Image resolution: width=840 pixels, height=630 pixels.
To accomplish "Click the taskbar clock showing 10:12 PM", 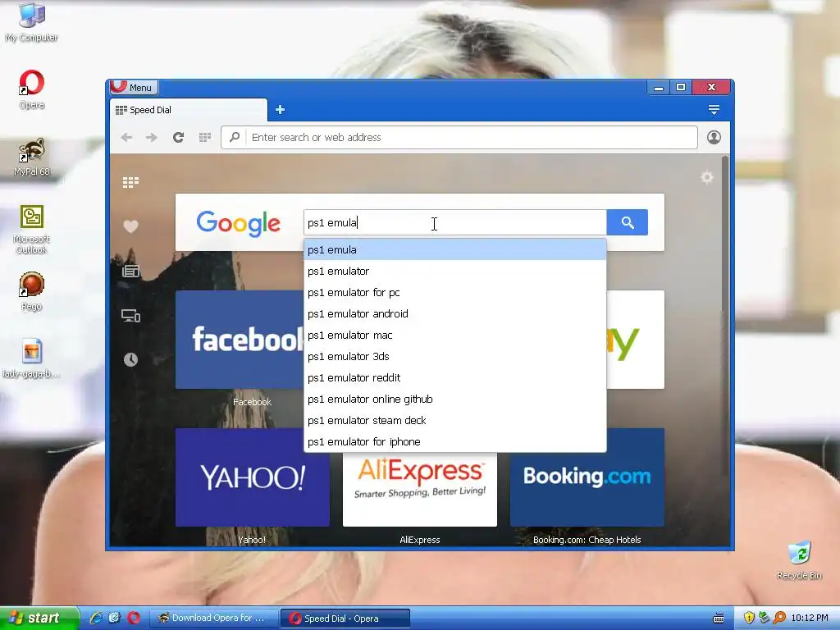I will click(810, 619).
